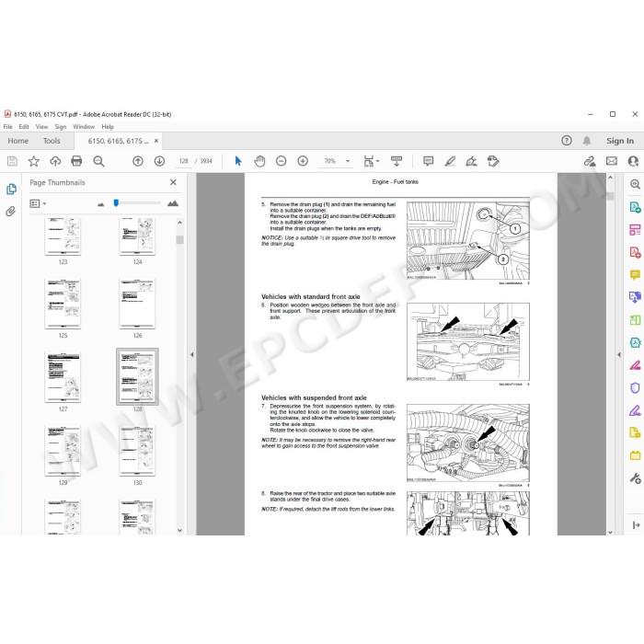
Task: Click the page number field
Action: click(x=184, y=161)
